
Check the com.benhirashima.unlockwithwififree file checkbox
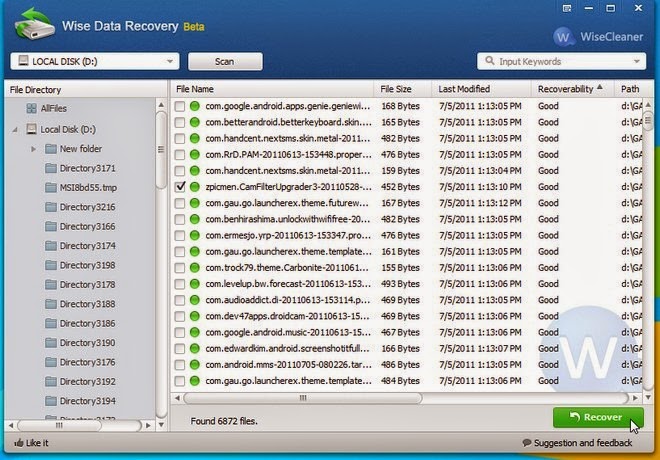[x=180, y=219]
